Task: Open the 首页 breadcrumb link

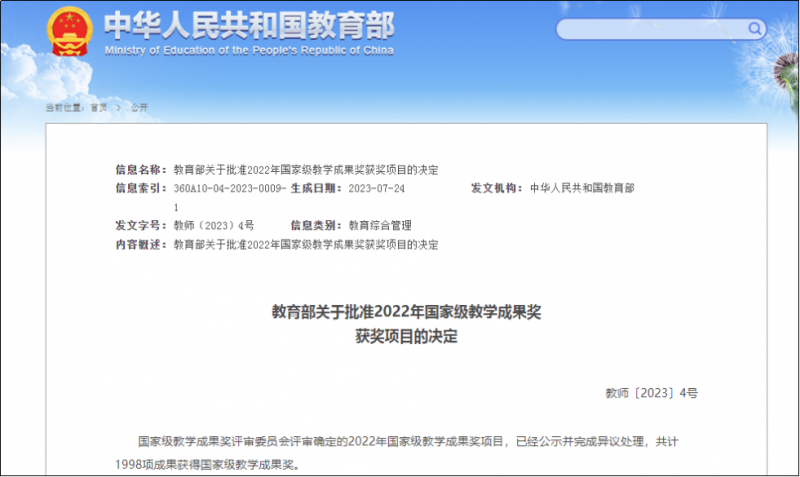Action: point(99,107)
